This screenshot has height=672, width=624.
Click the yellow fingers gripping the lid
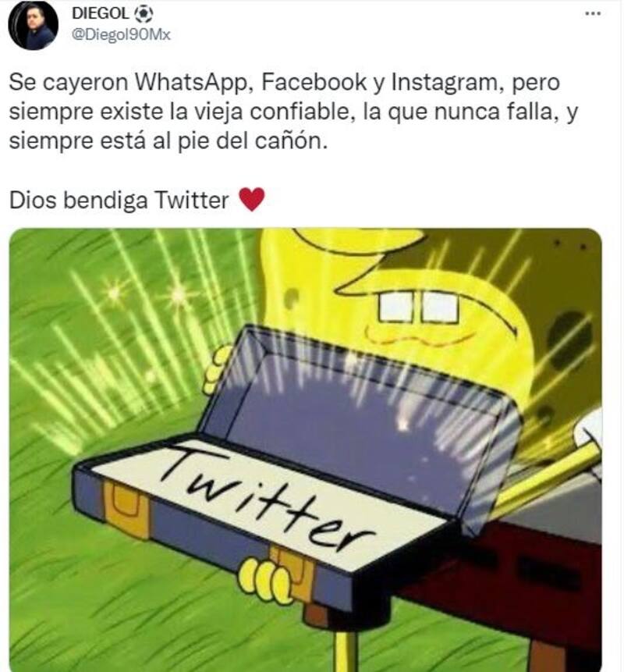click(217, 369)
